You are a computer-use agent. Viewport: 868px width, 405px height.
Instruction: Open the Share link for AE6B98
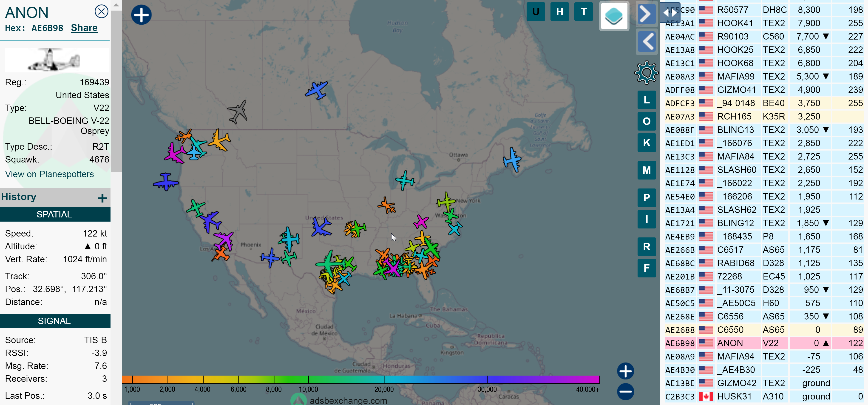84,28
